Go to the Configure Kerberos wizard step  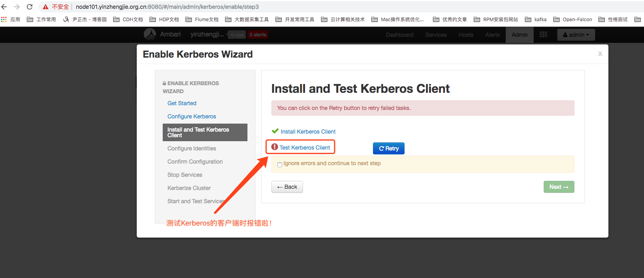pyautogui.click(x=192, y=116)
